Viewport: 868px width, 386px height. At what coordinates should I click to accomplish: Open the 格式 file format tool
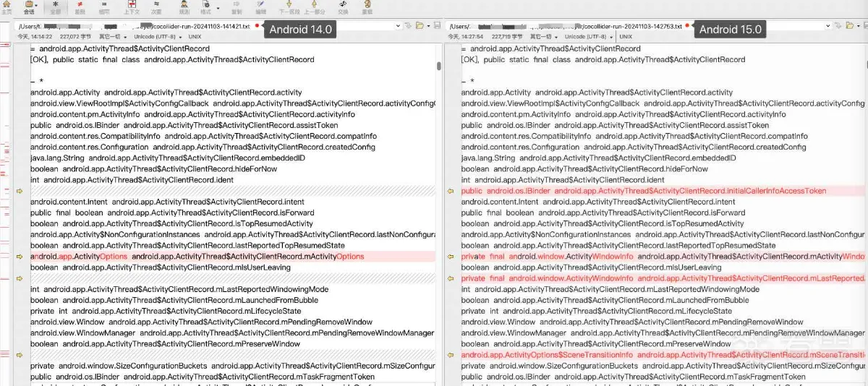[x=205, y=7]
